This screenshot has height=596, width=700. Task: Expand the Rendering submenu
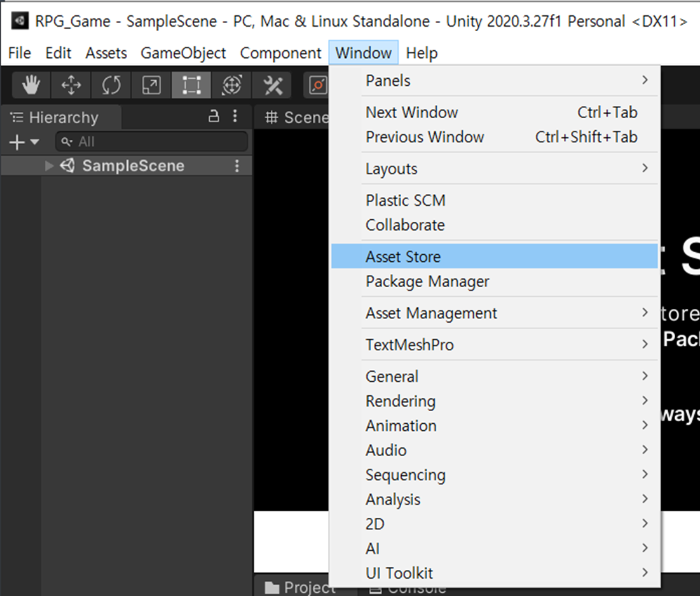pos(495,401)
